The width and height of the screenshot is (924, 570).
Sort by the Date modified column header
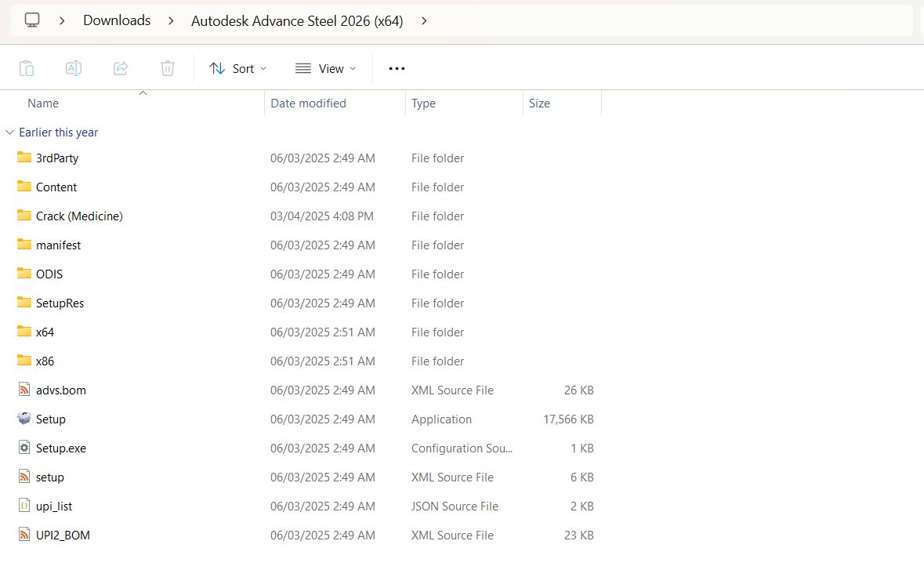[308, 103]
